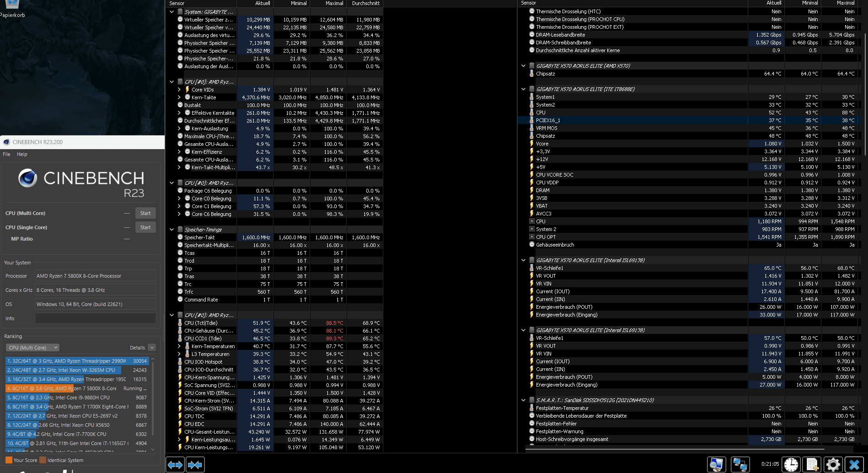Click thermometer icon beside Festplatten-Temperatur
Viewport: 868px width, 473px height.
point(532,408)
